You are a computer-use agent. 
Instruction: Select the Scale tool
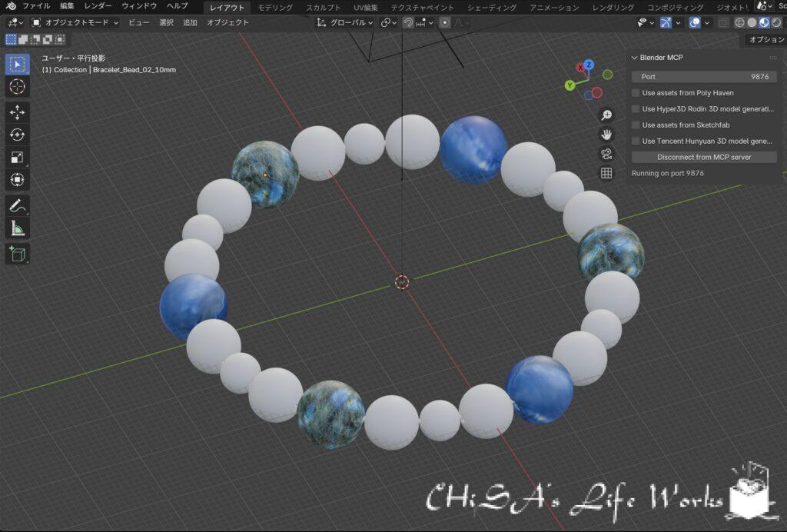[x=18, y=157]
